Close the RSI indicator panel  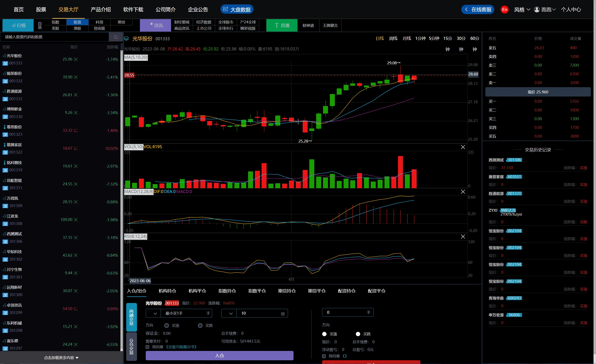tap(463, 236)
